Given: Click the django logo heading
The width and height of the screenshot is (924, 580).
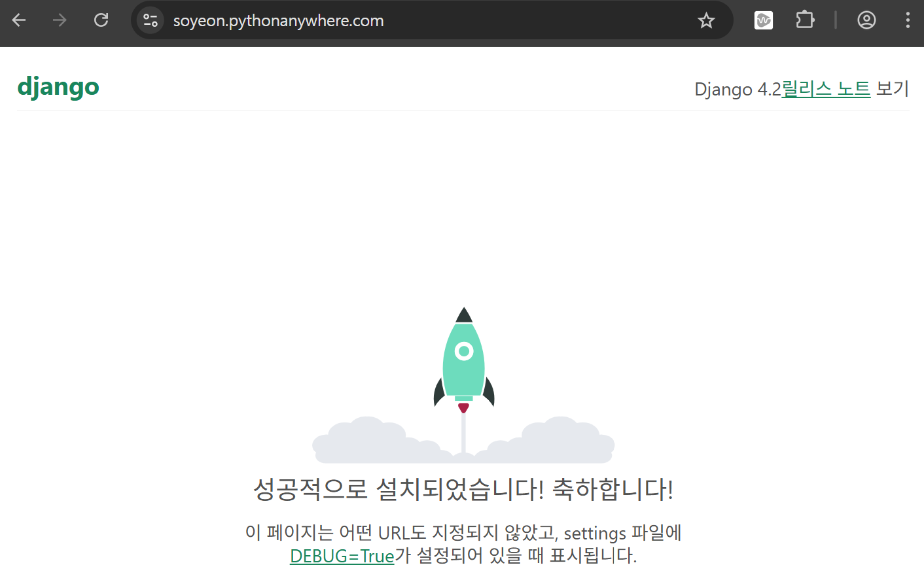Looking at the screenshot, I should (x=58, y=86).
